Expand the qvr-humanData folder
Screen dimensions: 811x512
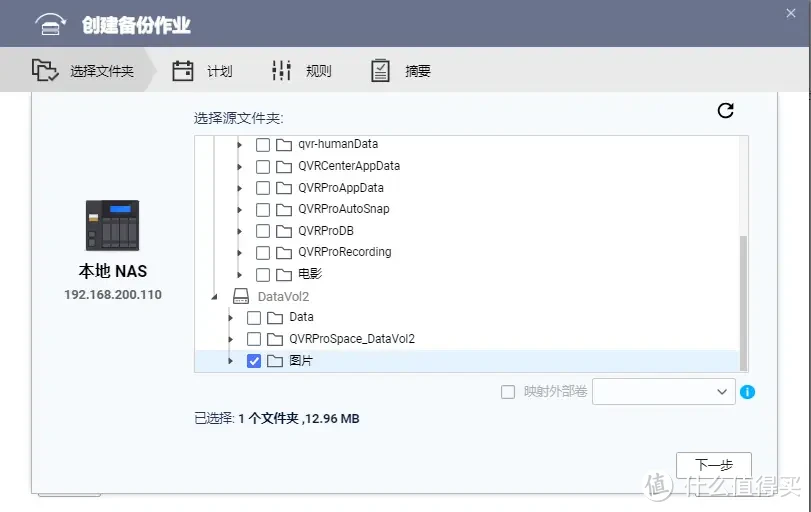(x=239, y=145)
